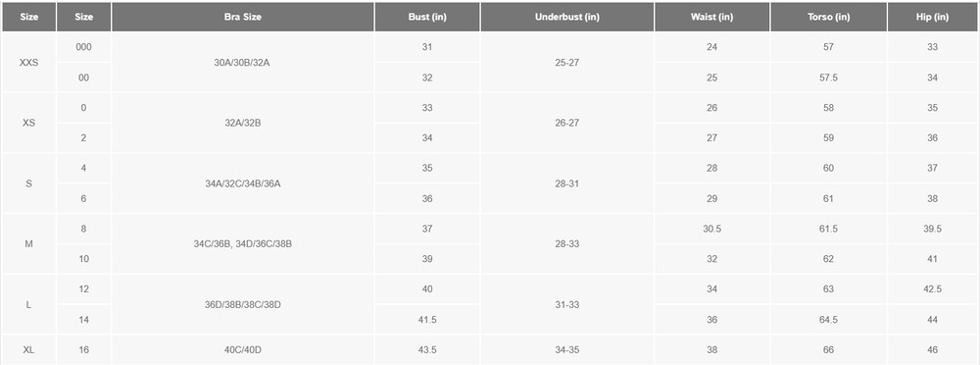Click the Torso (in) column header
The image size is (980, 365).
point(829,17)
